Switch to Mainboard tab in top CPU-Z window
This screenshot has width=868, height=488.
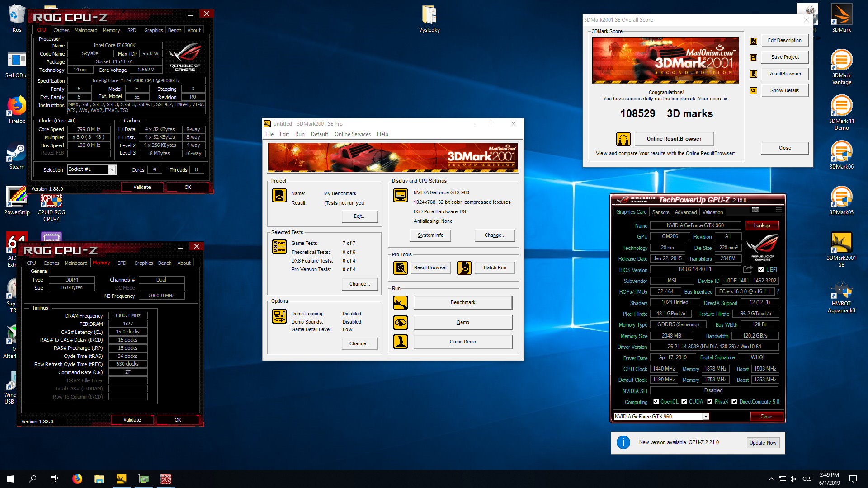pos(86,30)
